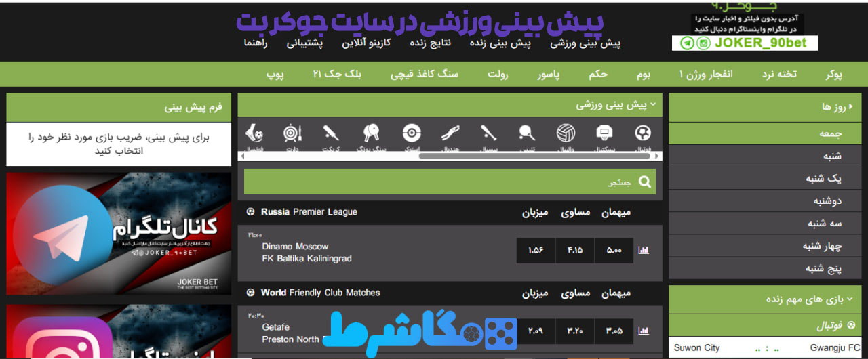
Task: Open stats chart icon for Dinamo Moscow match
Action: pos(644,251)
